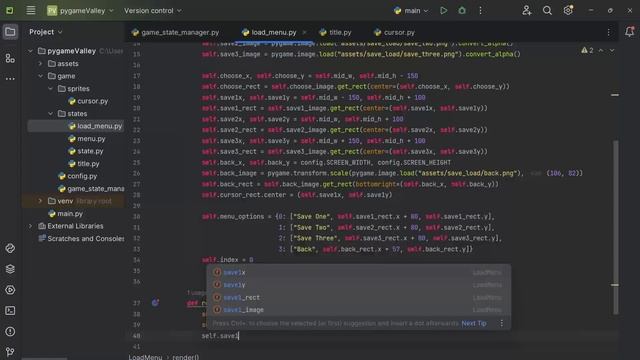Select Scratches and Consoles node
Screen dimensions: 640x360
[x=86, y=238]
